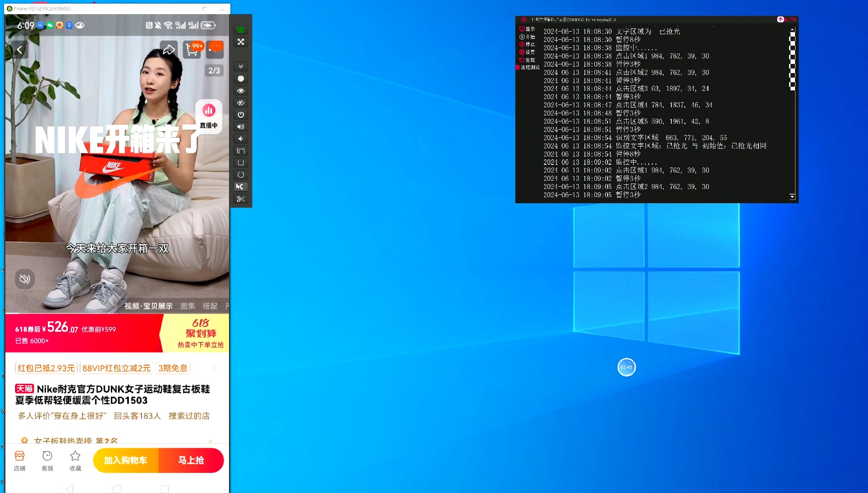Click the 已售 6000+ sales text
868x493 pixels.
coord(32,341)
